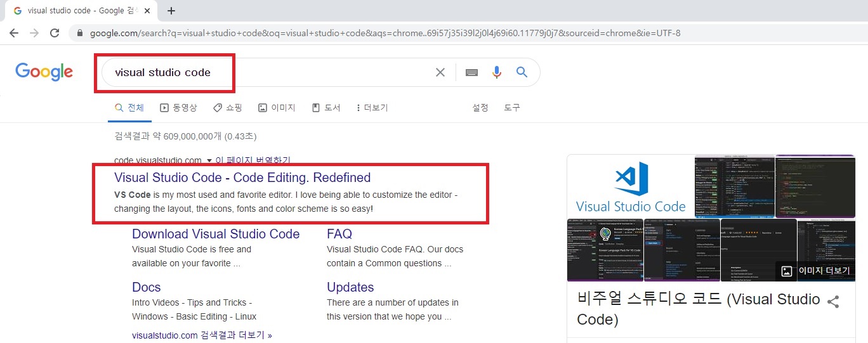Open 도구 search tools
868x343 pixels.
512,108
